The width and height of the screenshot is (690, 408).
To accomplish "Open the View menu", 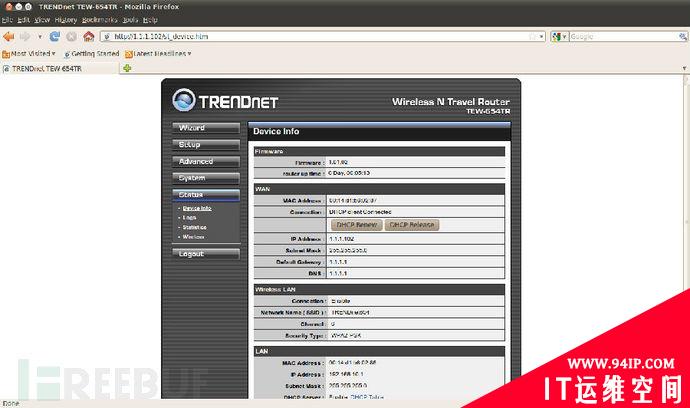I will [x=42, y=20].
